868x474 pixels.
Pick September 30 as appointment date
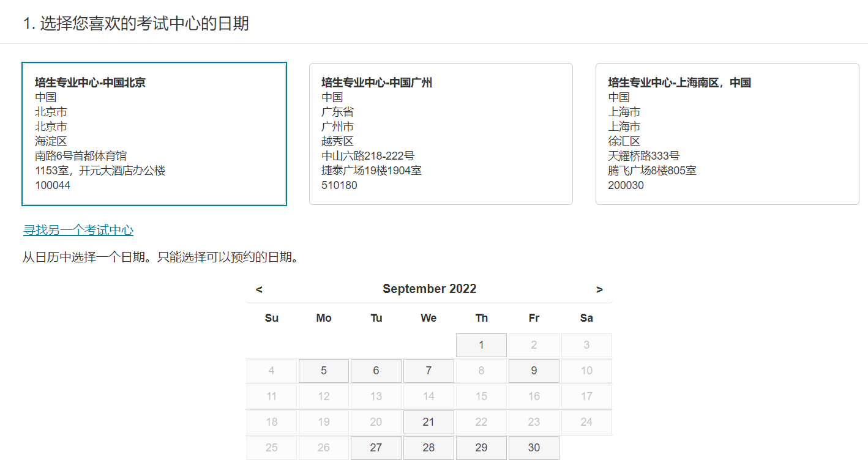click(534, 448)
